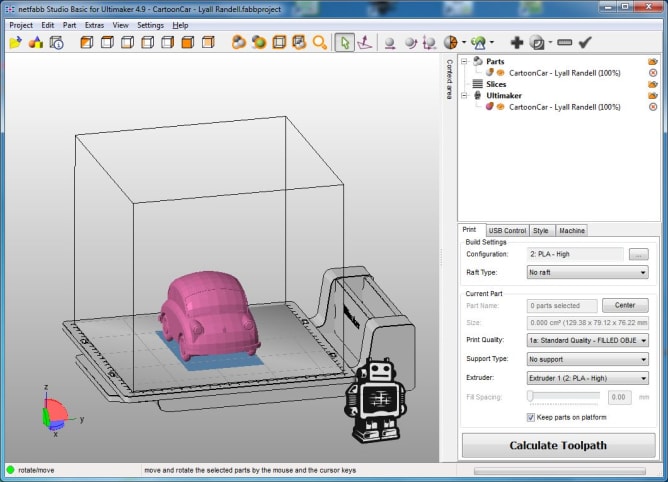Open dropdown arrow beside mesh analysis icon

(x=492, y=42)
